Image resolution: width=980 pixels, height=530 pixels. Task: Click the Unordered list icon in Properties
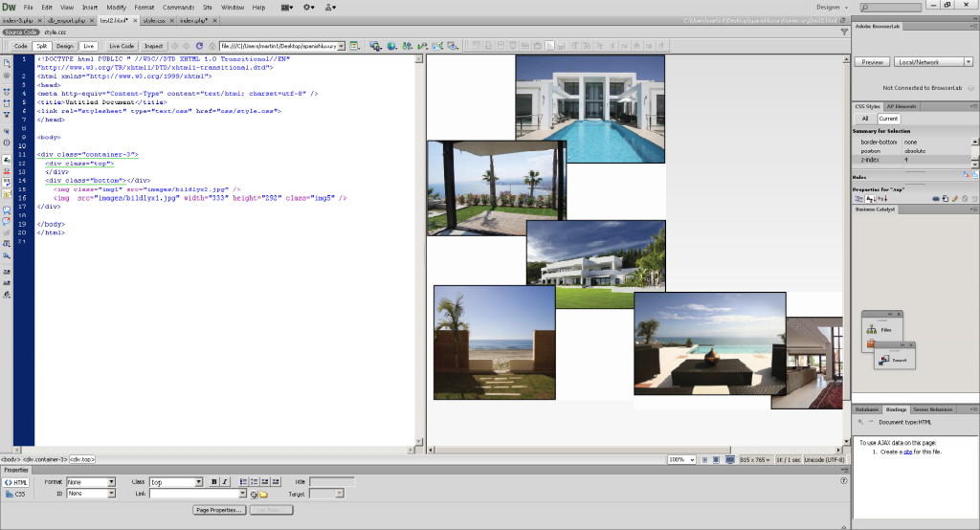tap(244, 482)
